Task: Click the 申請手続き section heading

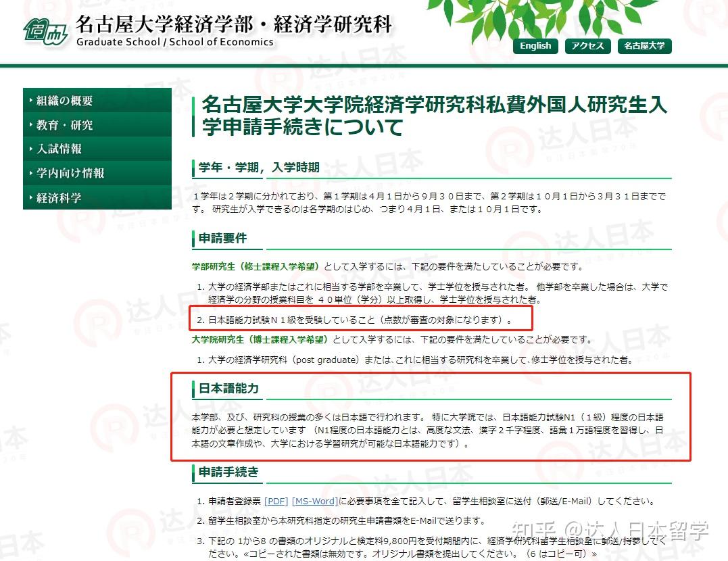Action: tap(229, 472)
